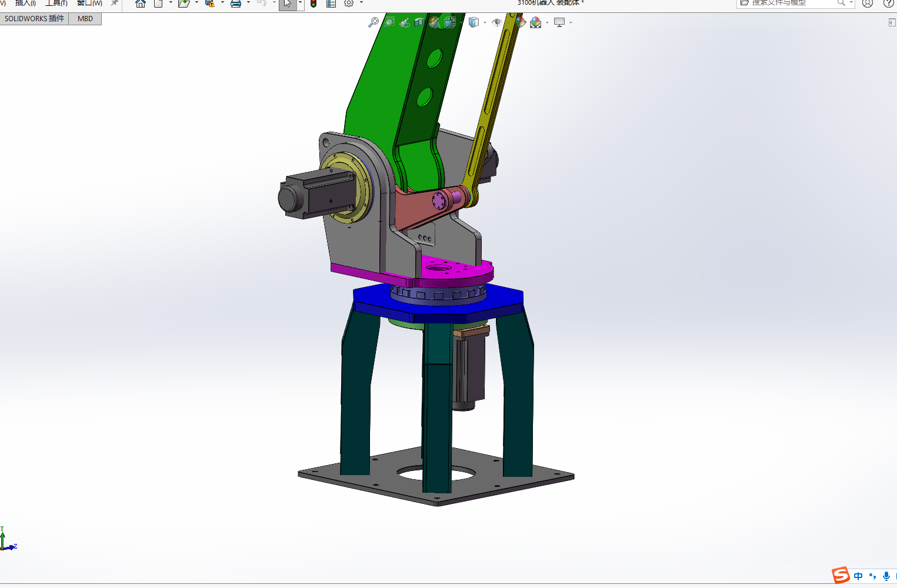Open the Help question mark icon
This screenshot has height=588, width=897.
click(888, 4)
